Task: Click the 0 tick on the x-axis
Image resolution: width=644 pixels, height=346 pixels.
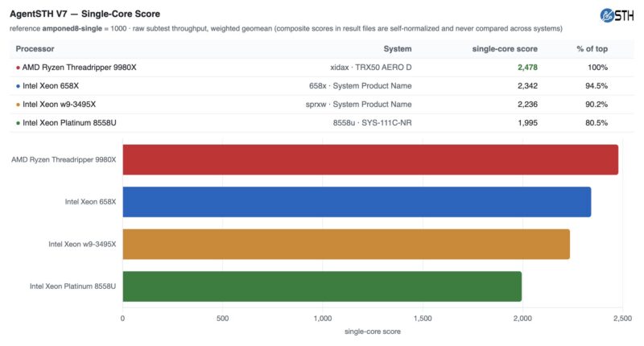Action: (x=122, y=319)
